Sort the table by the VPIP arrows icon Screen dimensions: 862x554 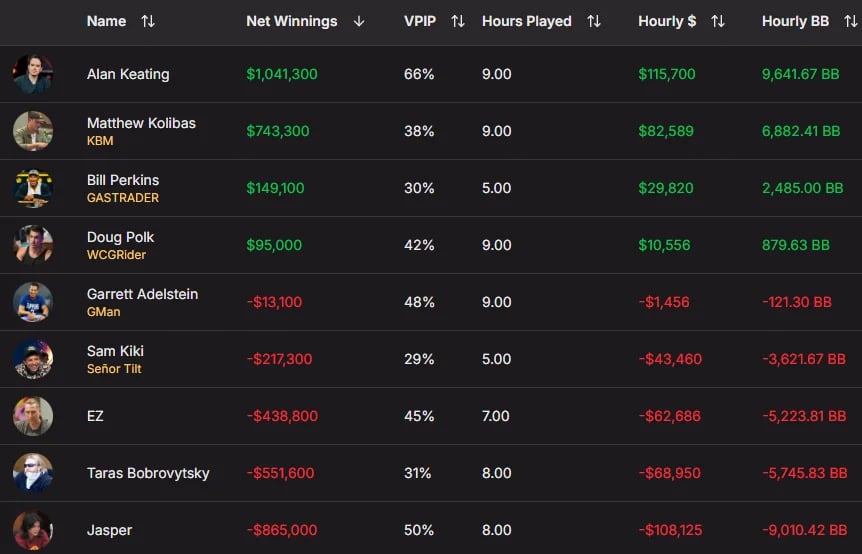458,21
